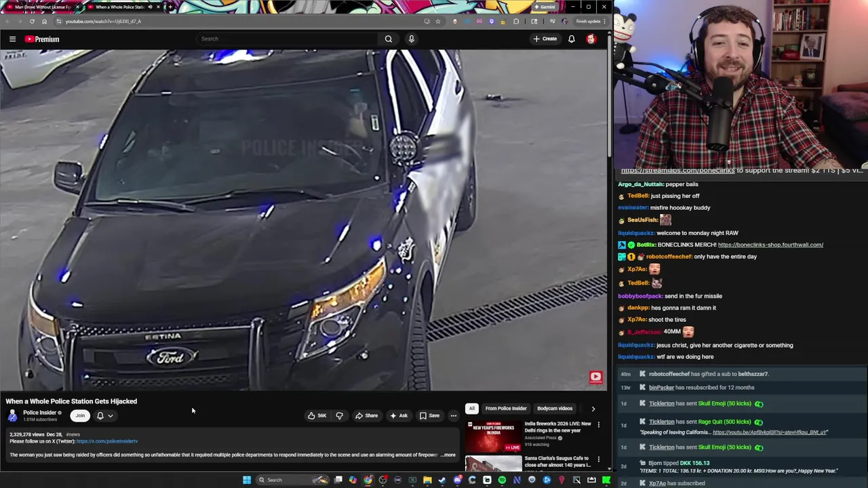Screen dimensions: 868x488
Task: Click Björn tipped DKK 156.13 entry
Action: pos(741,467)
